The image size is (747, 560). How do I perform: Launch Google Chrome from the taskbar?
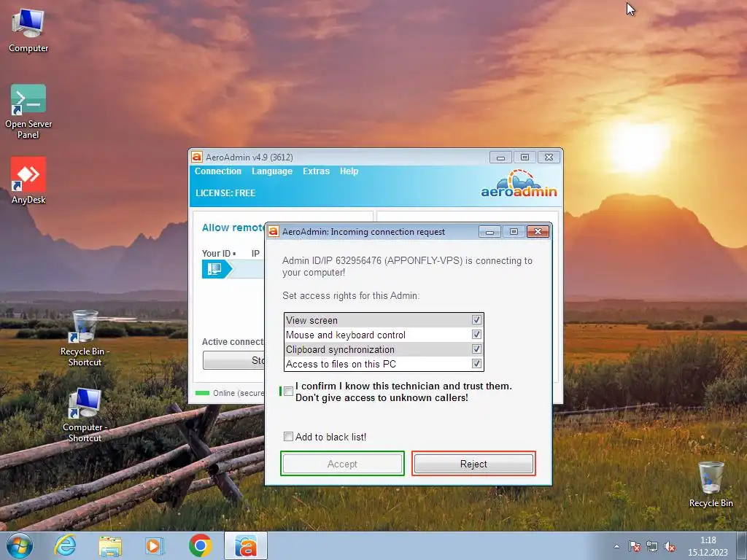click(200, 545)
